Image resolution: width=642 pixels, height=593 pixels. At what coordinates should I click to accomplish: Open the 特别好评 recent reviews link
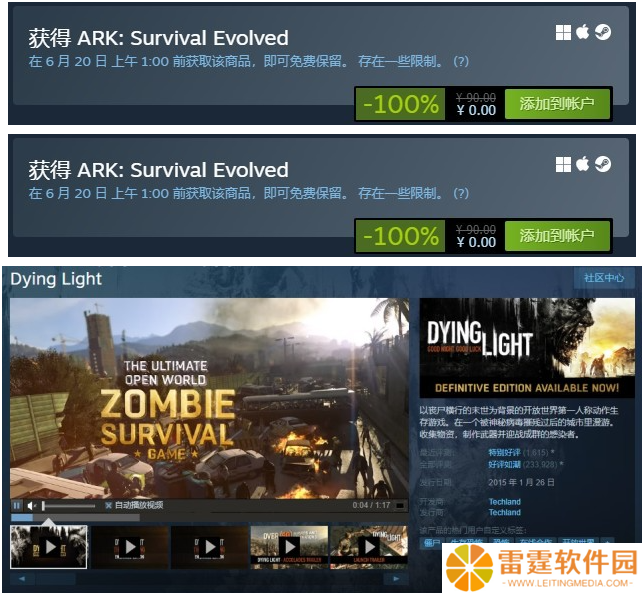click(504, 453)
